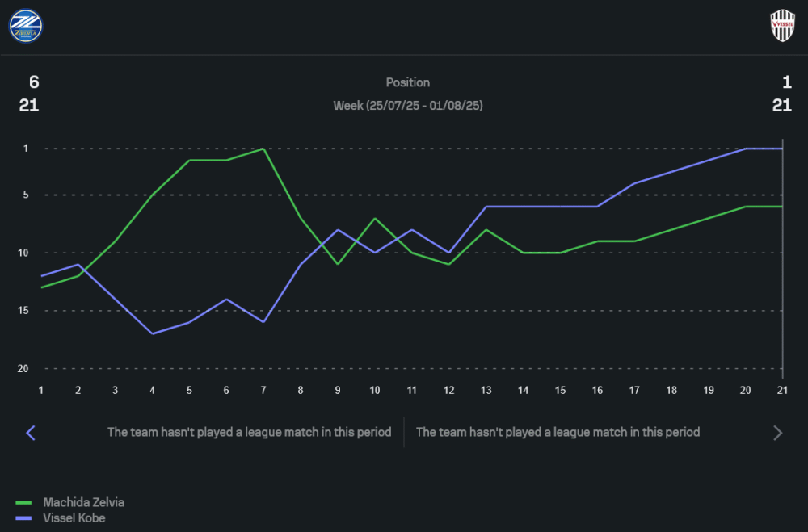Click the Machida Zelvia team logo
The width and height of the screenshot is (808, 532).
pos(26,25)
